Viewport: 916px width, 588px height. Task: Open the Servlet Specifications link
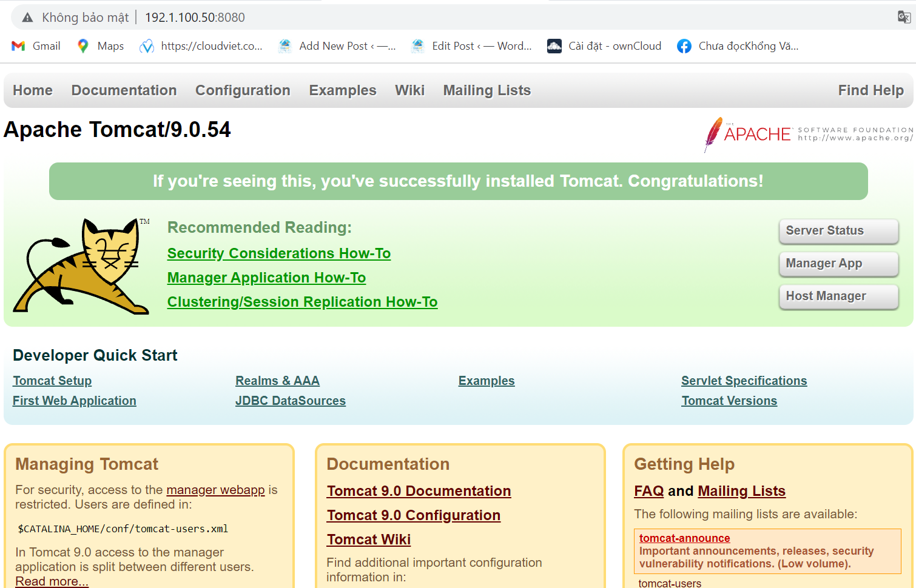click(744, 381)
